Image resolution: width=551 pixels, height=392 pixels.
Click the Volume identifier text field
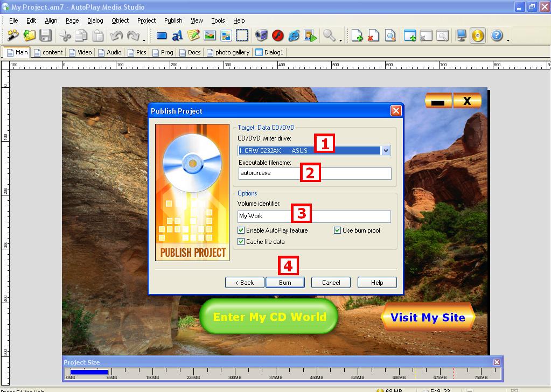(x=314, y=216)
